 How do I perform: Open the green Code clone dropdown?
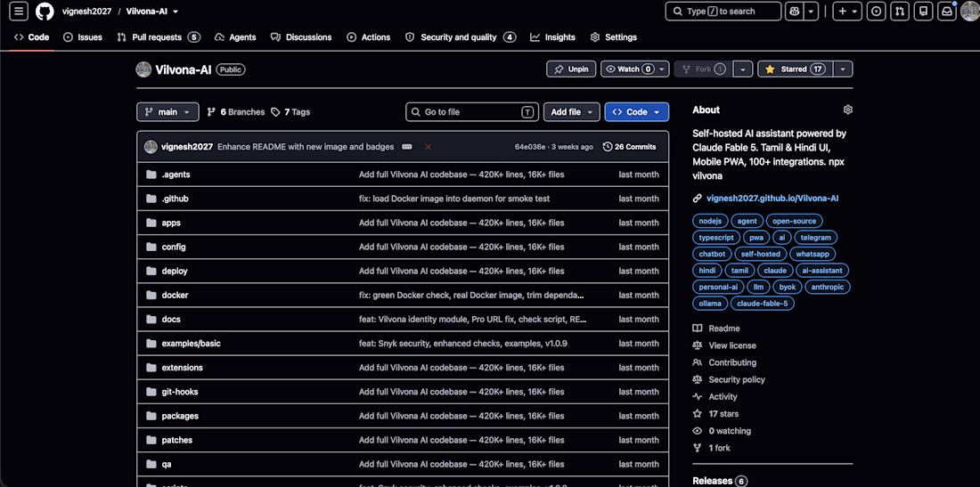[x=636, y=112]
